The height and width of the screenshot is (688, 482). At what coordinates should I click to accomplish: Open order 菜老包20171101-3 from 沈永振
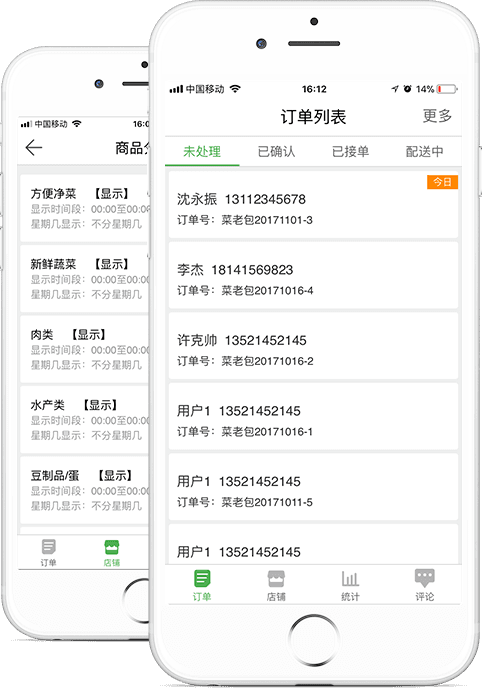[313, 205]
